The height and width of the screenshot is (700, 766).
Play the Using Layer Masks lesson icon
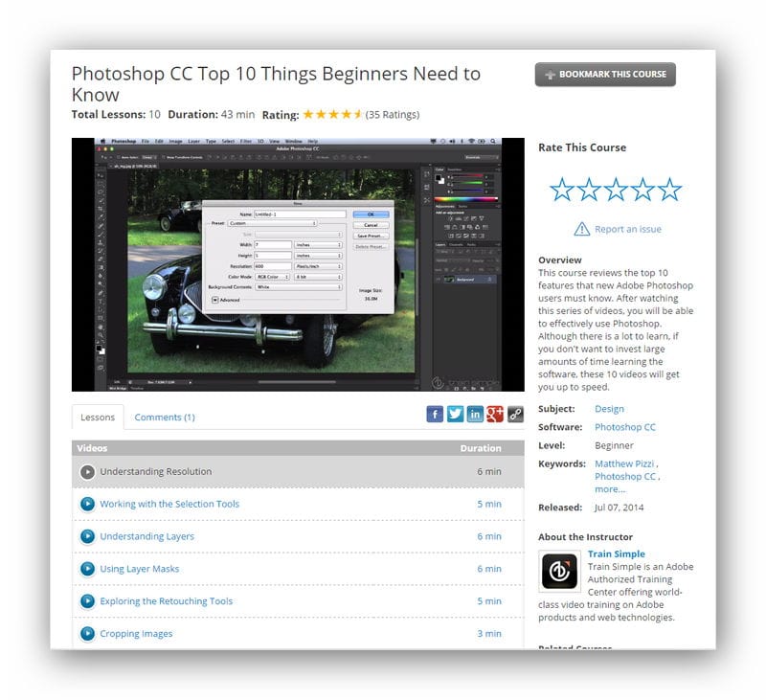point(87,569)
